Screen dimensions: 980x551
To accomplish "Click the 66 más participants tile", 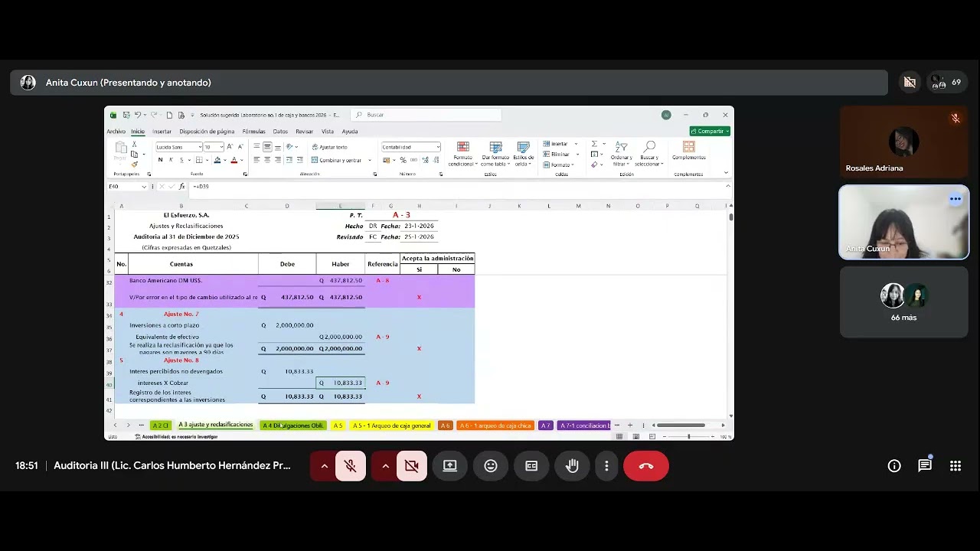I will click(x=903, y=303).
